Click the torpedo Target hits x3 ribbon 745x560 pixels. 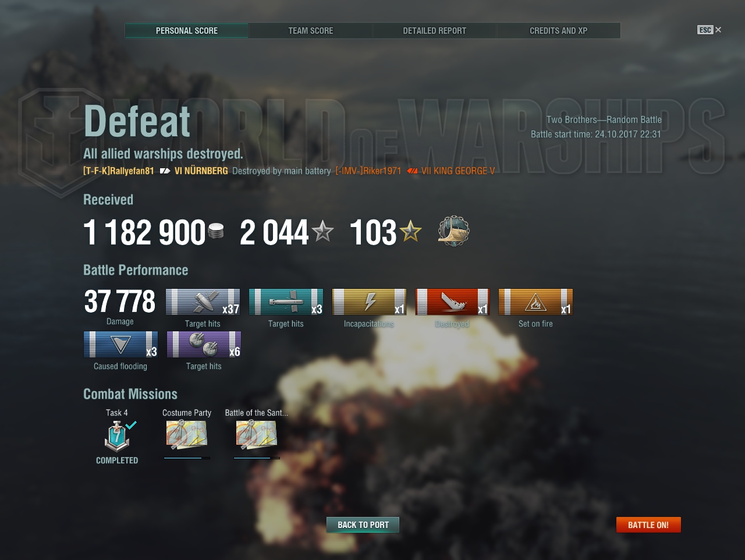pos(286,302)
